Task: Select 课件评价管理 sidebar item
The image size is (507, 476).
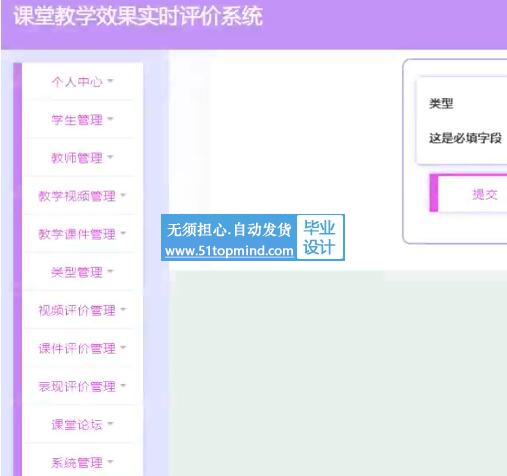Action: coord(82,348)
